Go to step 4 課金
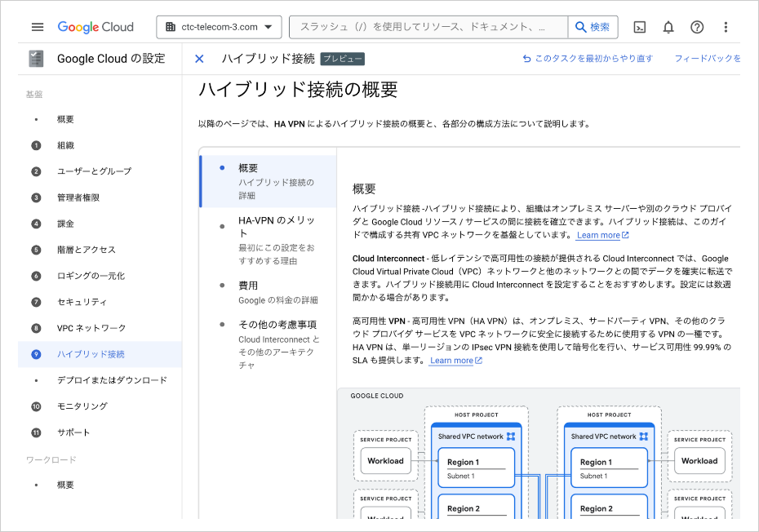This screenshot has width=759, height=532. click(x=100, y=224)
